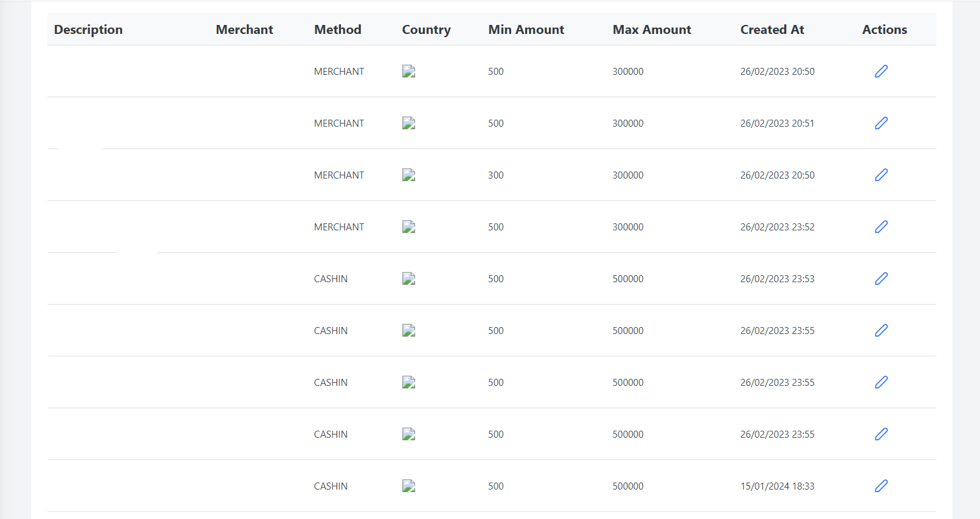Sort the table by Created At column

pos(772,29)
